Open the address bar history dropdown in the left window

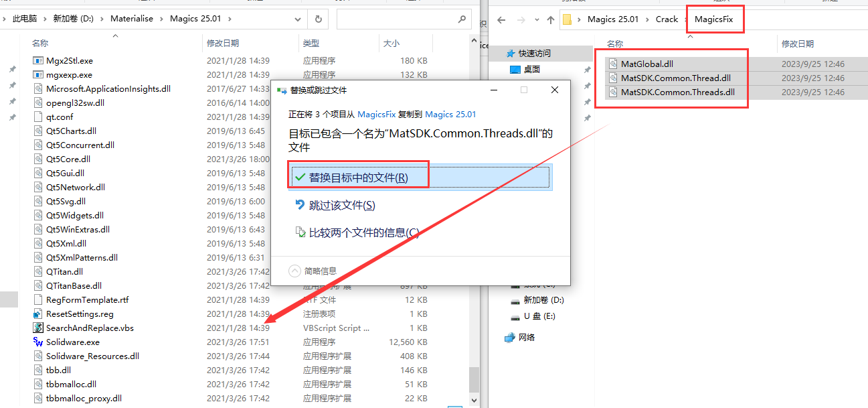pyautogui.click(x=298, y=19)
